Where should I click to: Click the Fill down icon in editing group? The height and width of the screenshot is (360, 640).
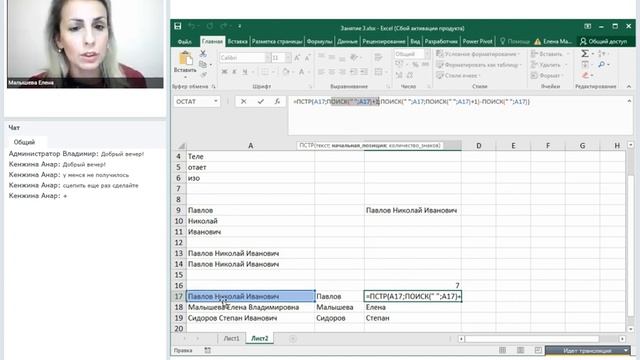[x=585, y=64]
